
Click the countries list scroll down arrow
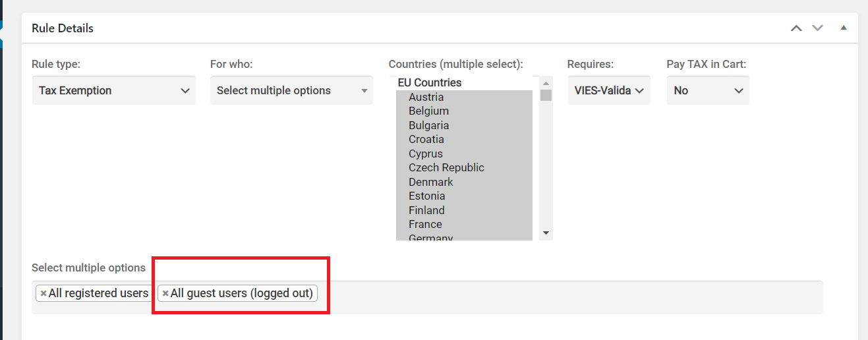(x=546, y=233)
